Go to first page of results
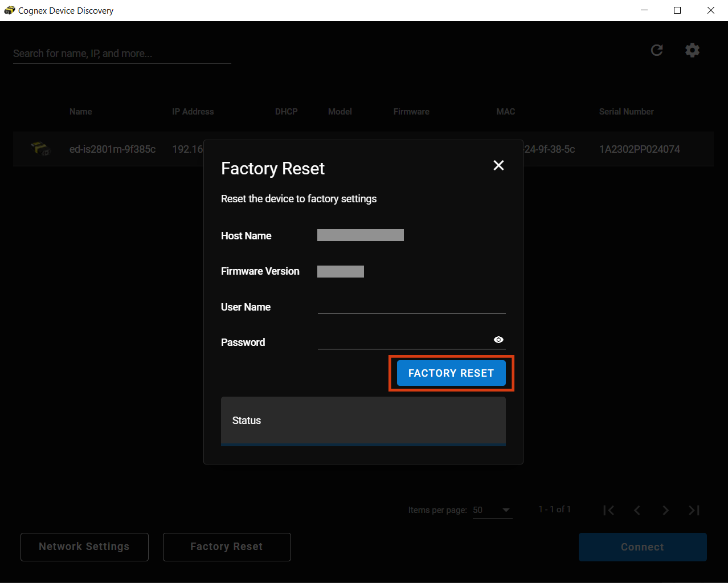The image size is (728, 583). 608,510
